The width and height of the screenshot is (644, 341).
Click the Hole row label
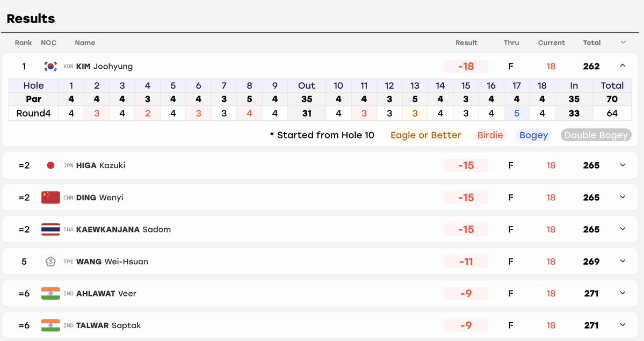click(x=34, y=85)
